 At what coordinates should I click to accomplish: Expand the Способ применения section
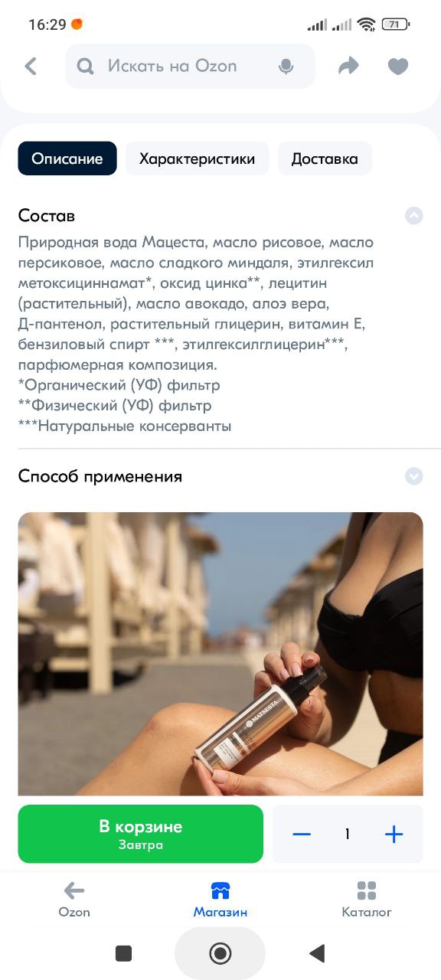(413, 476)
